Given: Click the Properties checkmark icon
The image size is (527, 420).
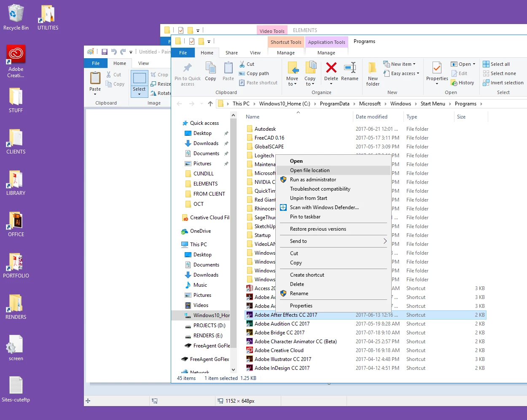Looking at the screenshot, I should click(x=437, y=67).
